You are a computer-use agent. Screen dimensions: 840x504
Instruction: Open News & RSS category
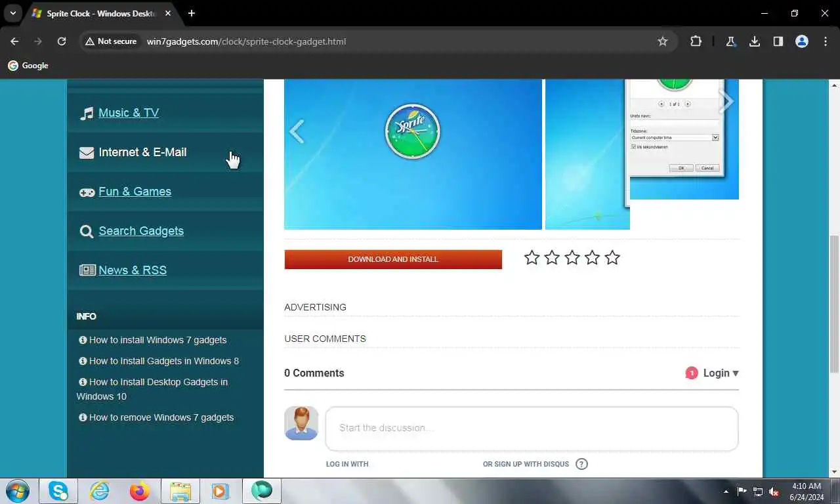pyautogui.click(x=133, y=270)
